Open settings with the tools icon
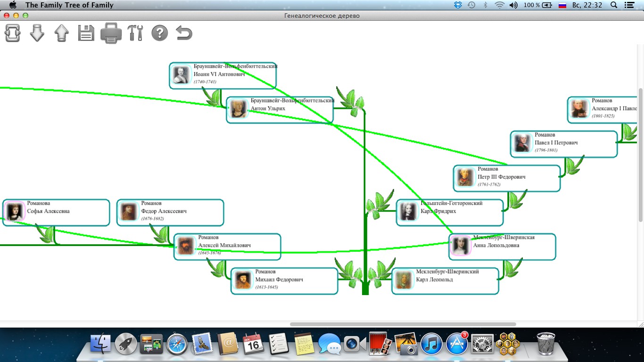Viewport: 644px width, 362px height. tap(135, 33)
